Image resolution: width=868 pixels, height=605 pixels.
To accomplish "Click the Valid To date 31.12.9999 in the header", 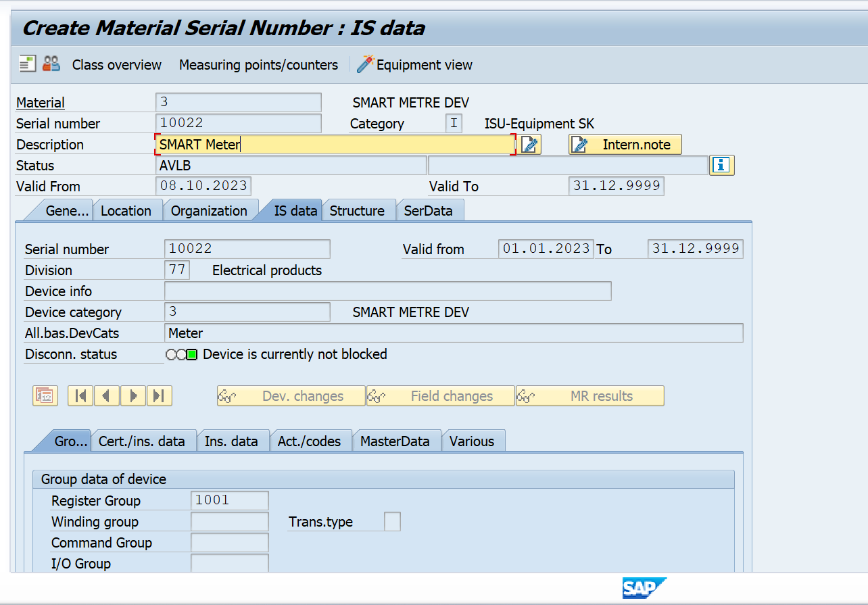I will pyautogui.click(x=617, y=186).
